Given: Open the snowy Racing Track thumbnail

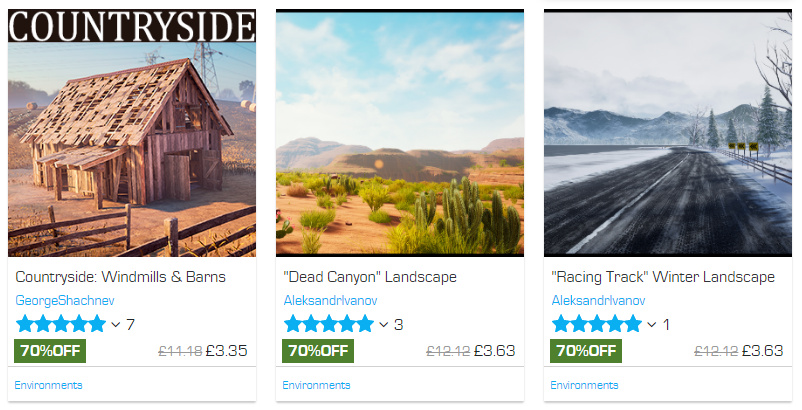Looking at the screenshot, I should (668, 133).
